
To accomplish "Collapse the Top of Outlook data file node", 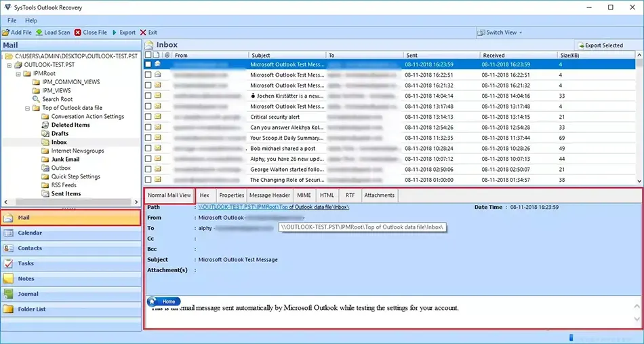I will click(27, 108).
